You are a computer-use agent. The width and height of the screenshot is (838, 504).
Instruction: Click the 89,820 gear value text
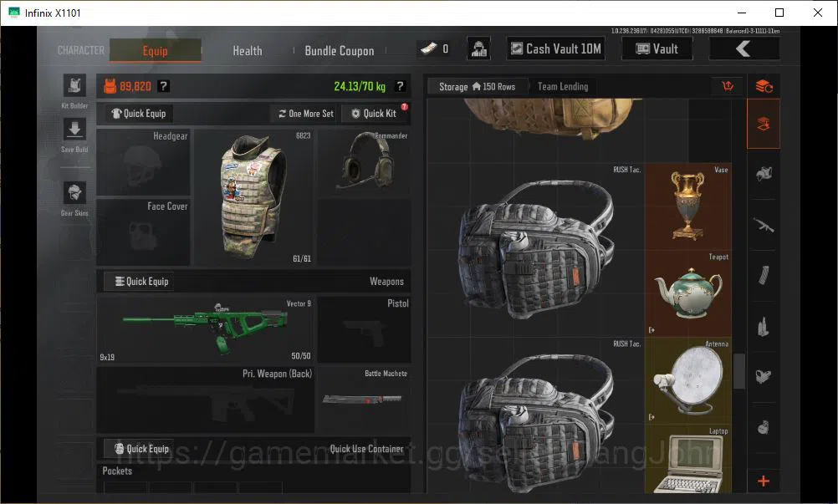pos(135,86)
